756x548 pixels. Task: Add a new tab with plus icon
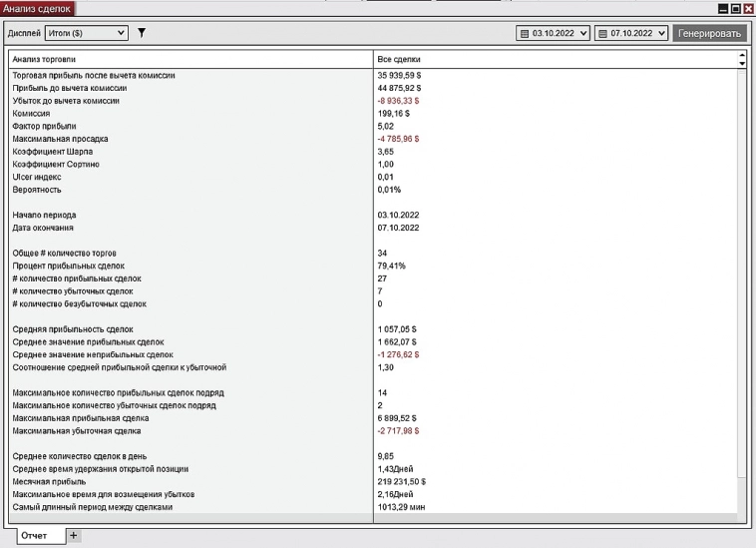point(73,536)
